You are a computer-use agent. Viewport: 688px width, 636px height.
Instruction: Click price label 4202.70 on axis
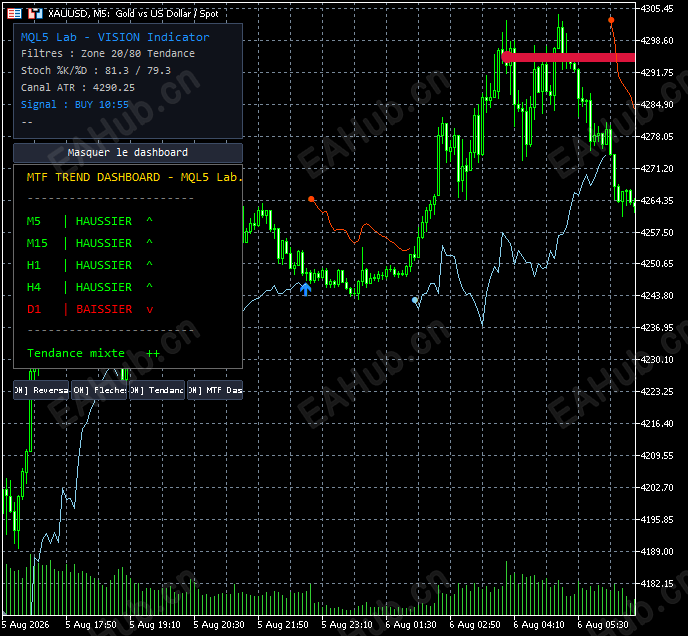(x=657, y=487)
